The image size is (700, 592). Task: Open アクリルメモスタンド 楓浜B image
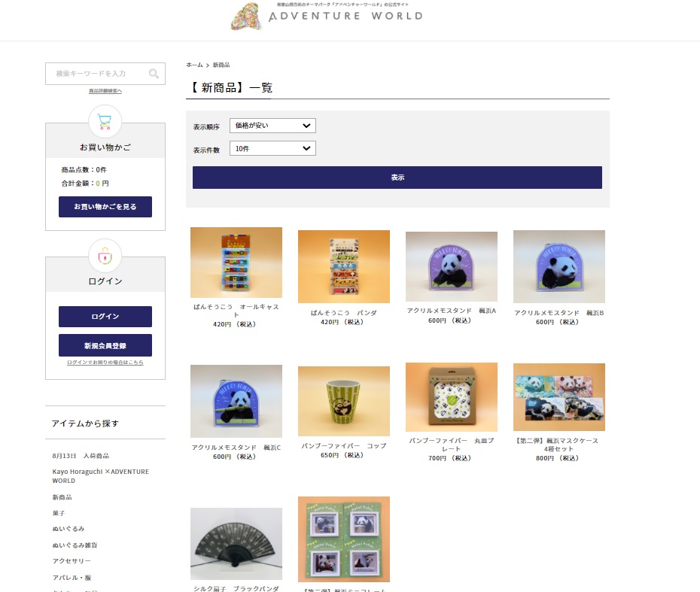point(559,266)
